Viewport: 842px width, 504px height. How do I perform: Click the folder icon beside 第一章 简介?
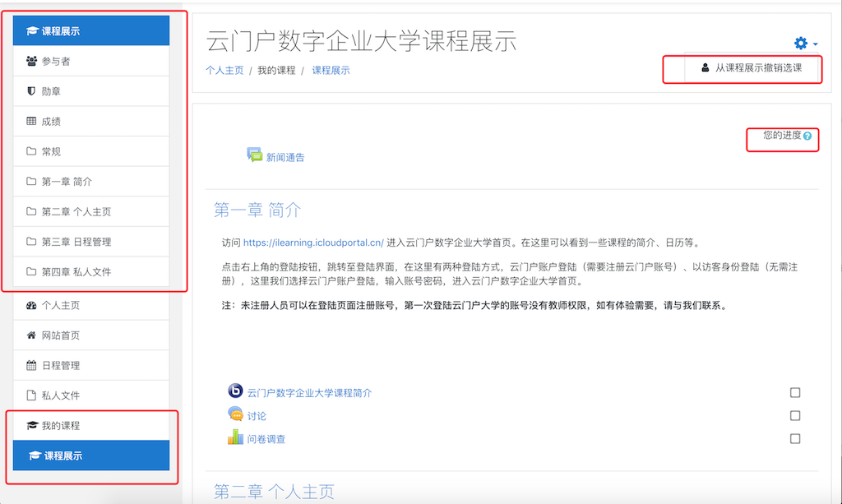click(x=32, y=182)
